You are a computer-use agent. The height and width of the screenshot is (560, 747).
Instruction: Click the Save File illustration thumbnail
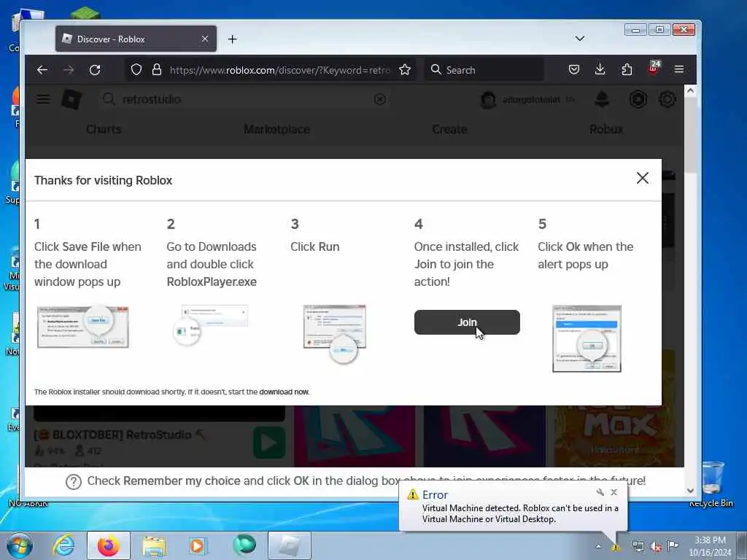pyautogui.click(x=83, y=327)
